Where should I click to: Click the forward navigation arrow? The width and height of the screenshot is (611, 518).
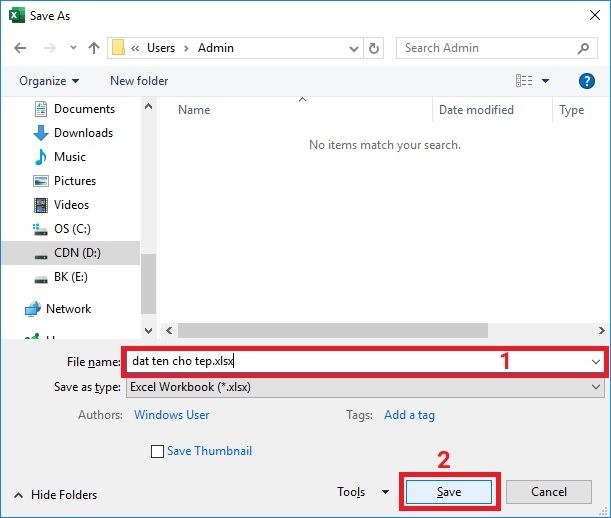point(49,48)
